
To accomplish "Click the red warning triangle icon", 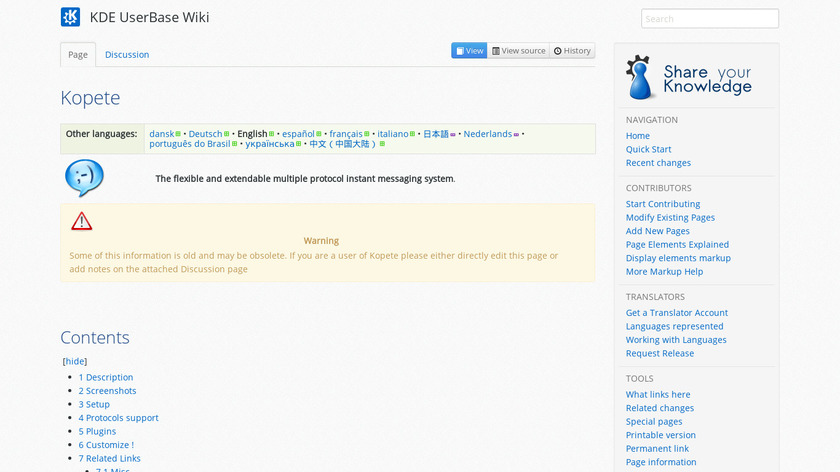I will 81,221.
